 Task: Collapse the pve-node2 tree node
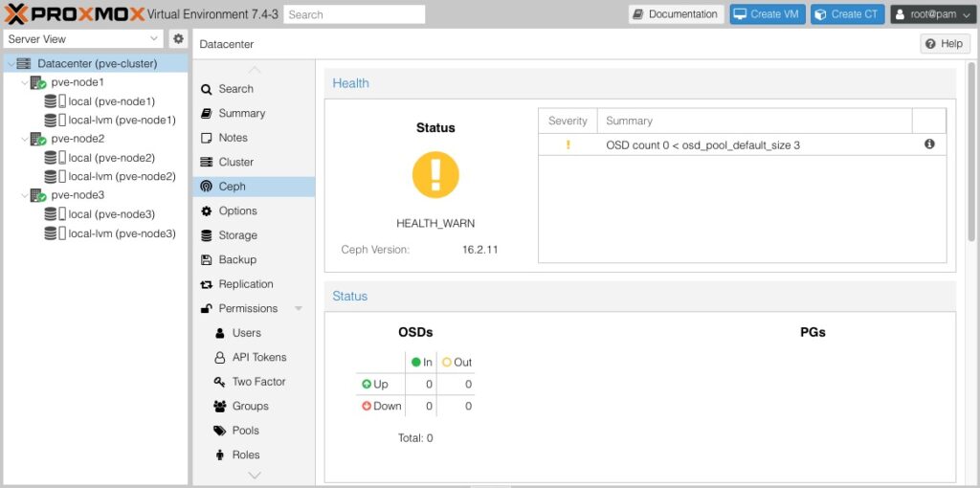pos(24,139)
